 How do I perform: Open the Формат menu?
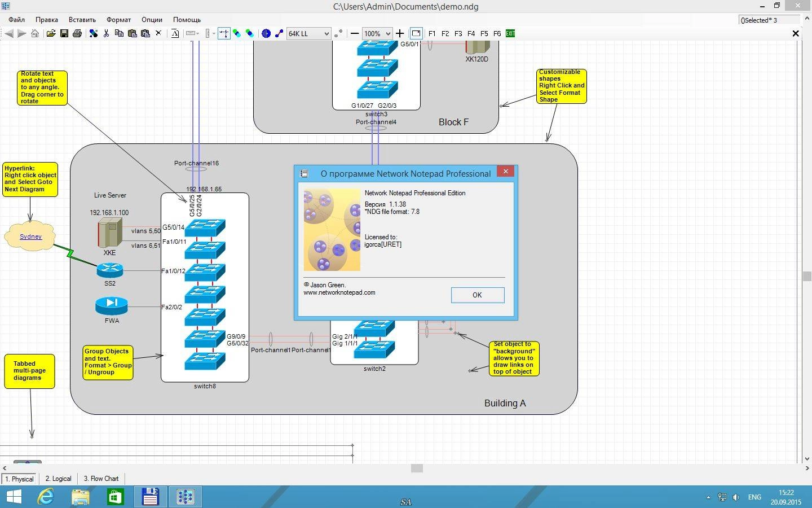click(x=118, y=20)
